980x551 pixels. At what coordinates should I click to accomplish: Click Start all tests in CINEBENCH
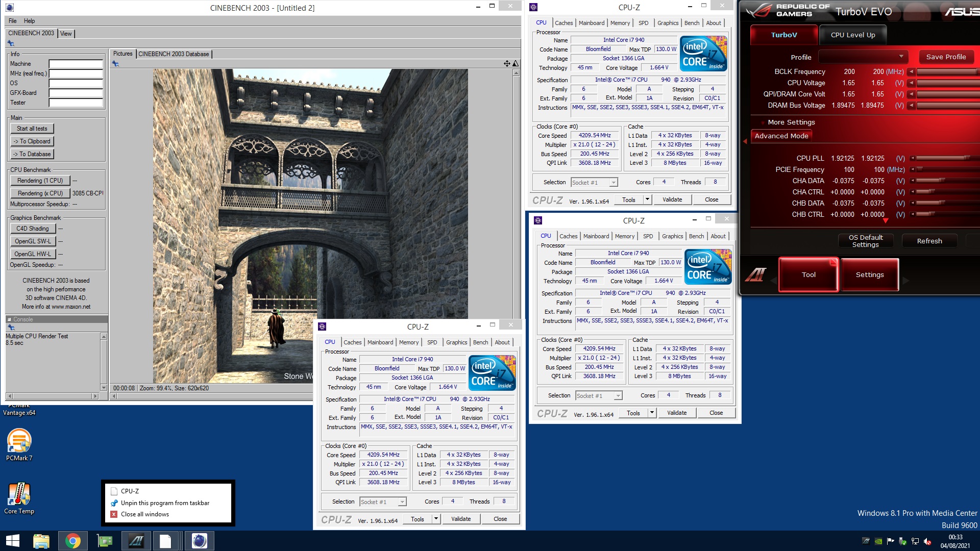point(32,129)
